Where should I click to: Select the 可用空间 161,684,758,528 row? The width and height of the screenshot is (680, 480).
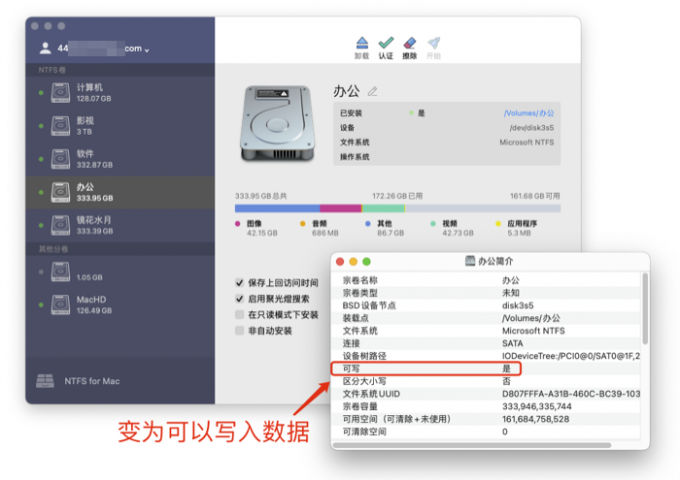pyautogui.click(x=487, y=419)
